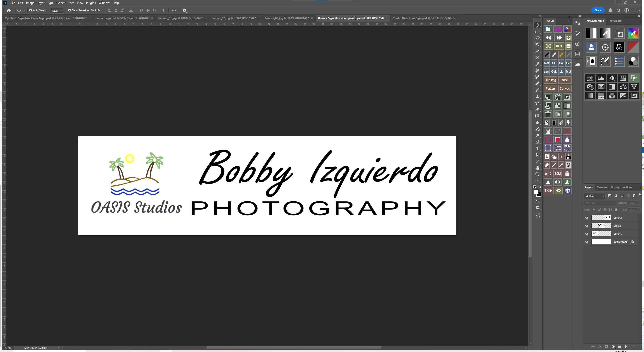
Task: Open the Auto-Select Layer dropdown
Action: [x=57, y=11]
